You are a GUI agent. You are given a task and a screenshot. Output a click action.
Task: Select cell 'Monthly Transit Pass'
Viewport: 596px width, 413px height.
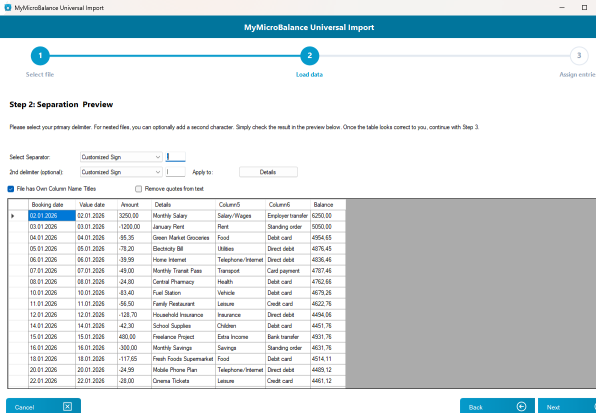click(x=183, y=271)
